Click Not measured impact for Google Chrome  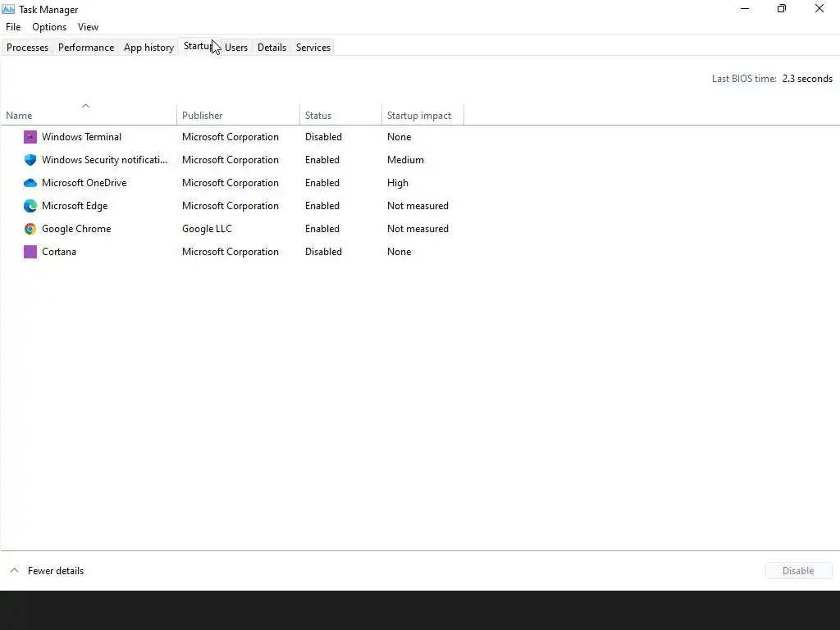pos(418,229)
